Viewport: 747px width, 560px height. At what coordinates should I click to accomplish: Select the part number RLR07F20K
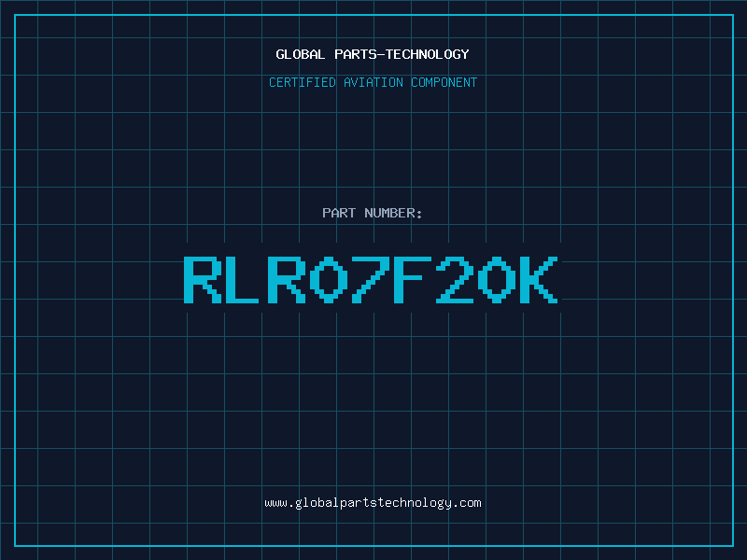[x=371, y=280]
